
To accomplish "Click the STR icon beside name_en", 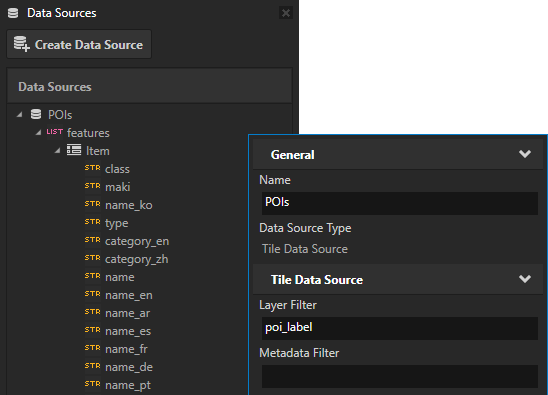I will 93,294.
